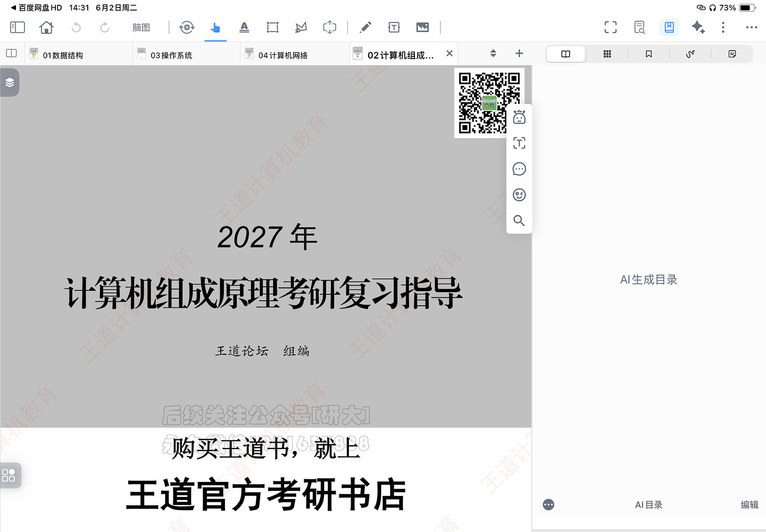This screenshot has height=532, width=766.
Task: Select the text highlight tool
Action: pos(244,27)
